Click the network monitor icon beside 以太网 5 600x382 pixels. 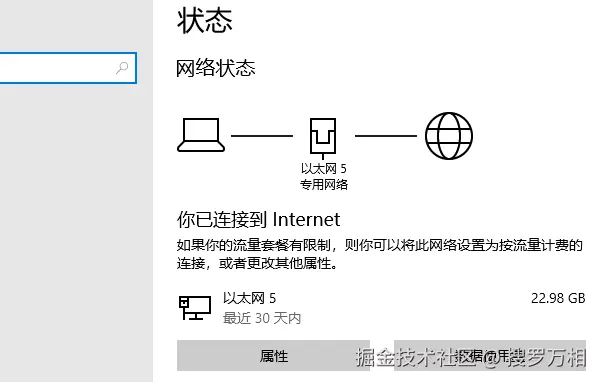195,307
